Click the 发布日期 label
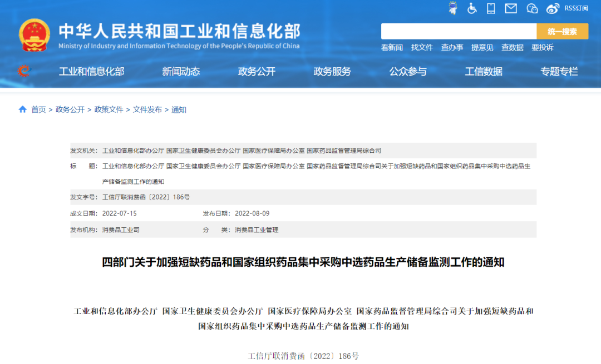This screenshot has width=601, height=364. 216,213
